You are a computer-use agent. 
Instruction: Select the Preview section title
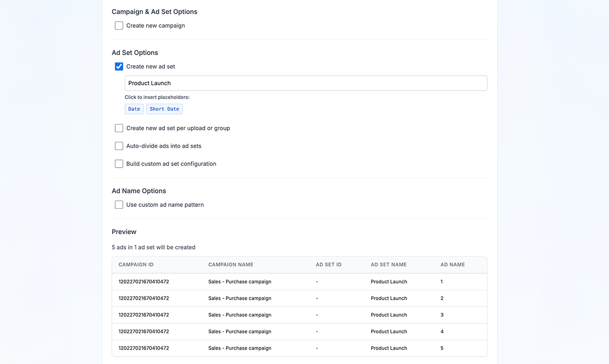(124, 231)
